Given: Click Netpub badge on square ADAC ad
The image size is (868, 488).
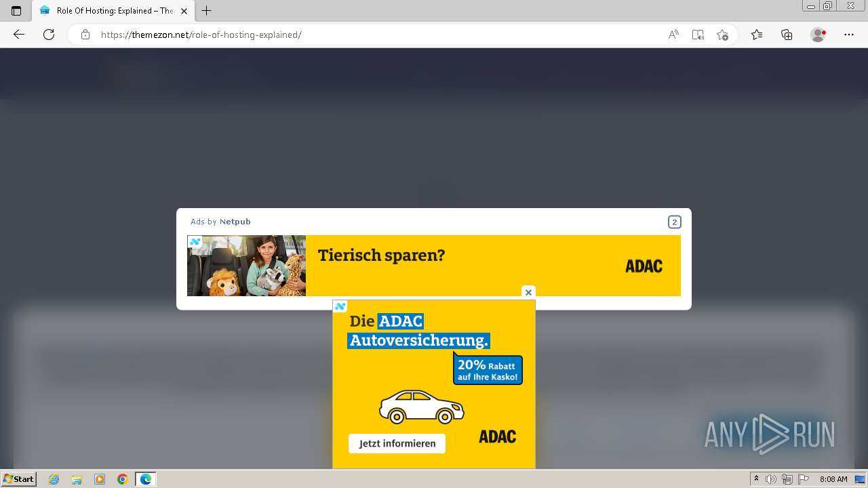Looking at the screenshot, I should 340,306.
